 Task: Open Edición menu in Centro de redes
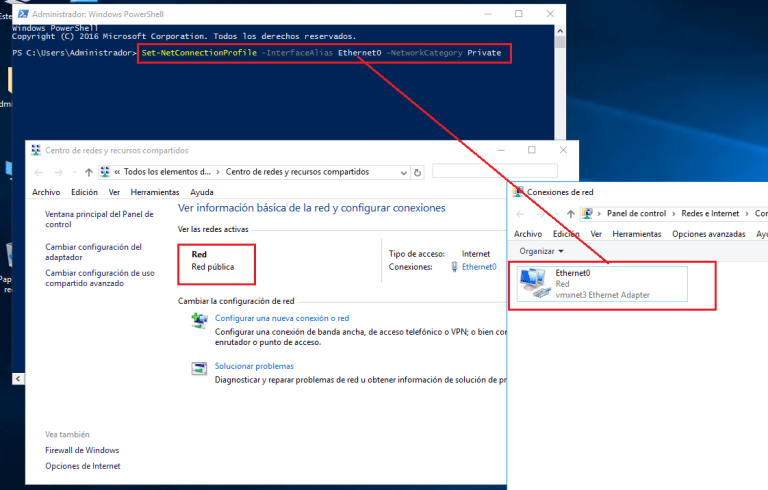[84, 192]
